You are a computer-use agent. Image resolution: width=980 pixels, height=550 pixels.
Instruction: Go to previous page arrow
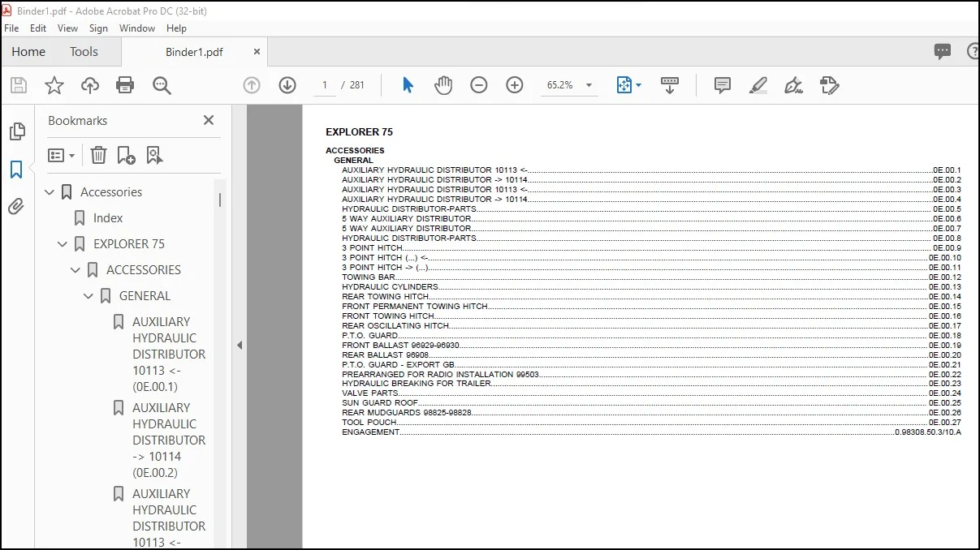252,85
